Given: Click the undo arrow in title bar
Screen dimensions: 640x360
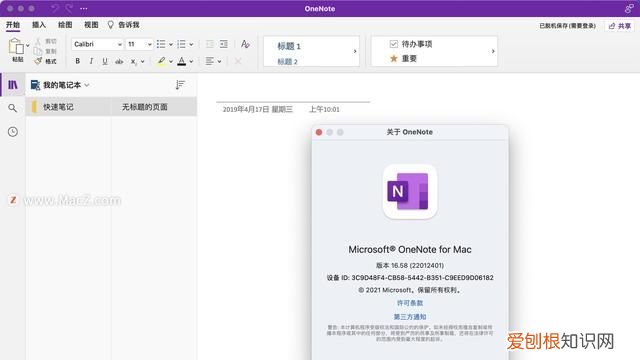Looking at the screenshot, I should point(55,8).
